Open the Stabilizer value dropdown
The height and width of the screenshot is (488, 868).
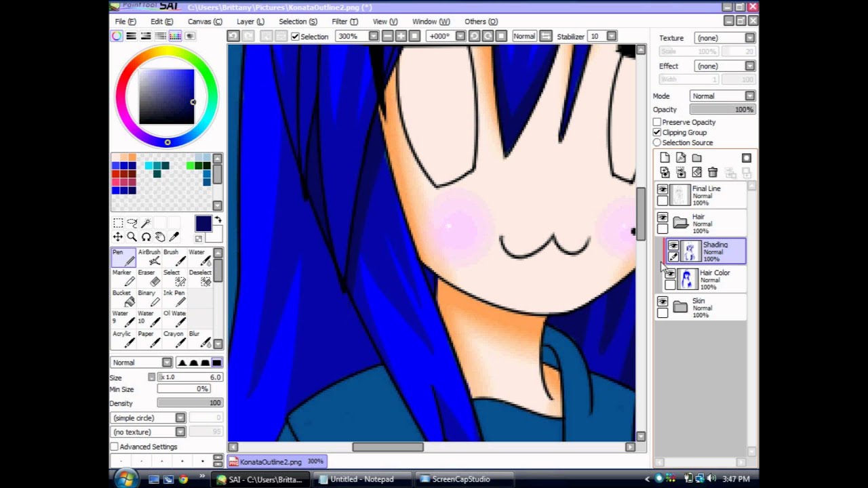[611, 36]
